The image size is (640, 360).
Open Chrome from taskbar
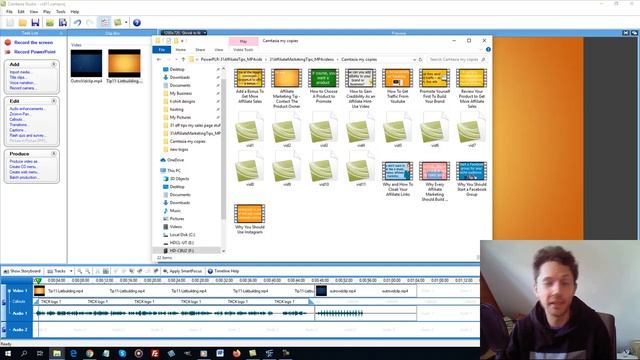[x=89, y=353]
